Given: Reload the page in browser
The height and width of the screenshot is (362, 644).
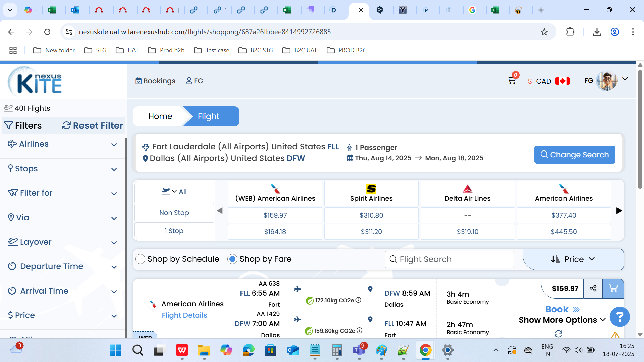Looking at the screenshot, I should tap(47, 32).
